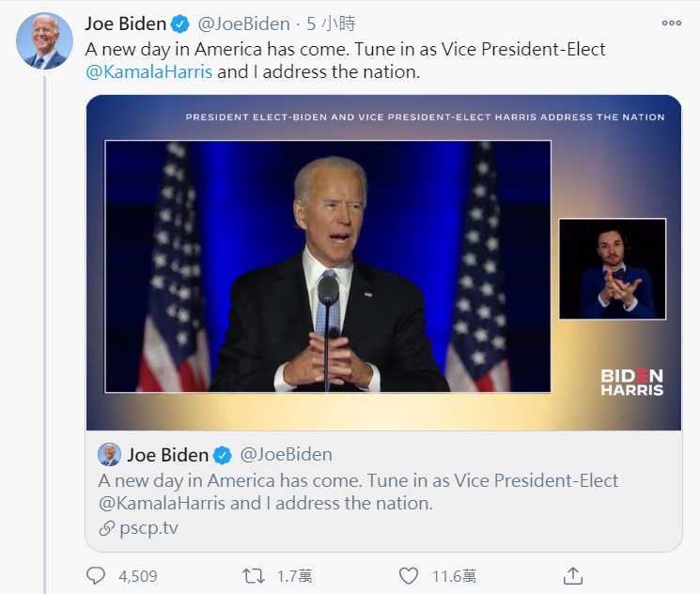Viewport: 700px width, 594px height.
Task: Like the tweet with the heart icon
Action: click(408, 575)
